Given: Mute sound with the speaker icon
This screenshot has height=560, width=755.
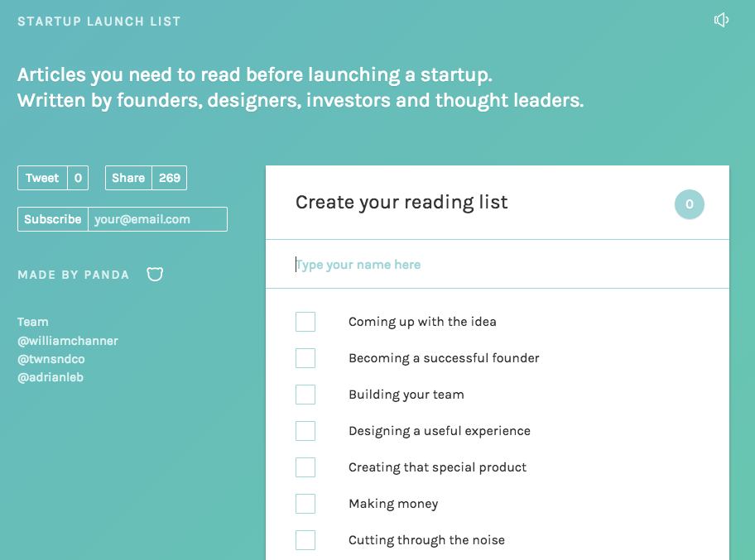Looking at the screenshot, I should (721, 20).
